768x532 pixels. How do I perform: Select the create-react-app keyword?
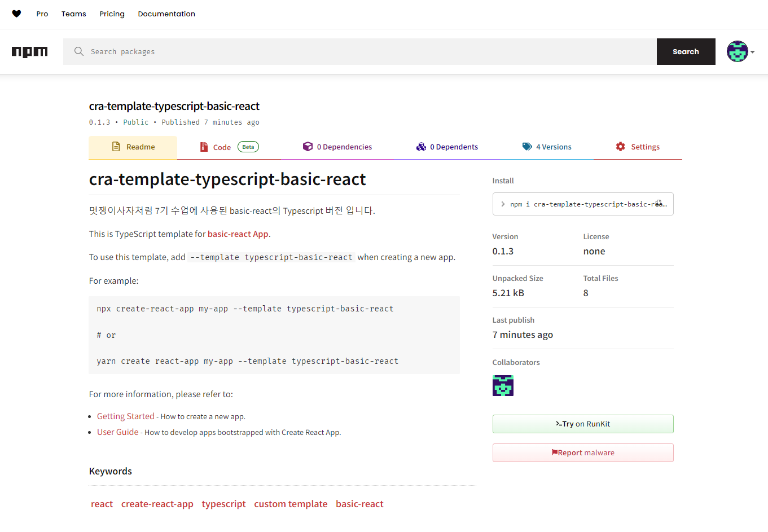coord(157,504)
